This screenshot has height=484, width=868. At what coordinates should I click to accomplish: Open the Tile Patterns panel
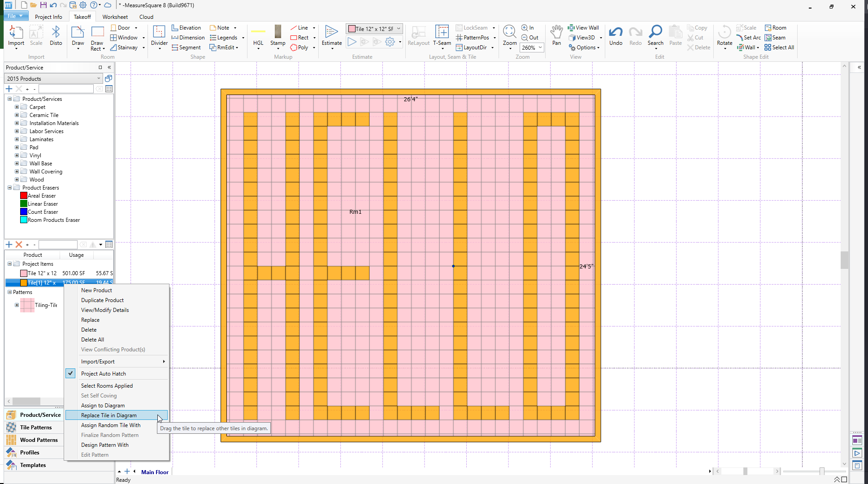[x=36, y=428]
